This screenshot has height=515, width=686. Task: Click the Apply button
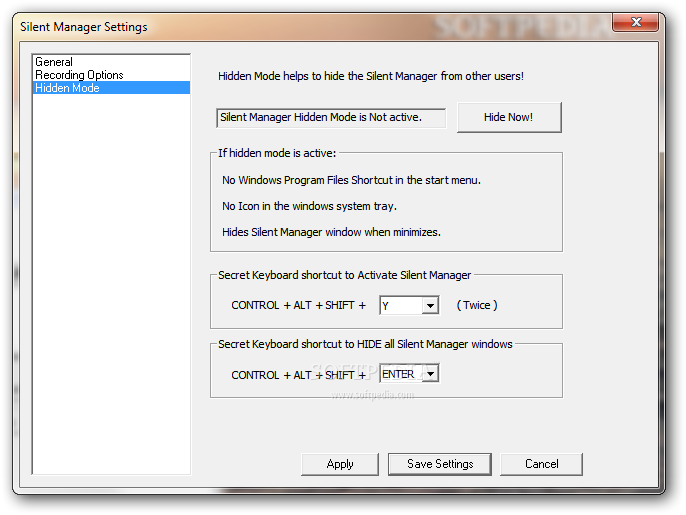(340, 464)
